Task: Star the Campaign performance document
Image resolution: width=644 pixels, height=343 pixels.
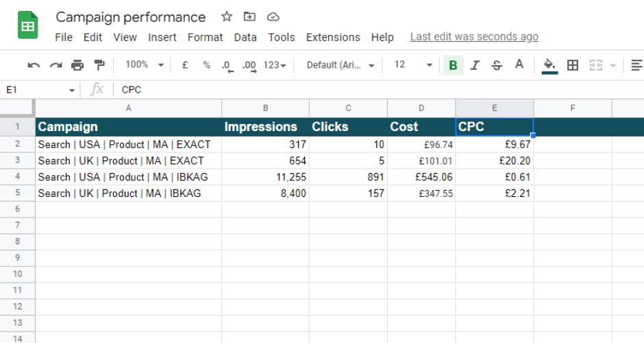Action: pos(227,16)
